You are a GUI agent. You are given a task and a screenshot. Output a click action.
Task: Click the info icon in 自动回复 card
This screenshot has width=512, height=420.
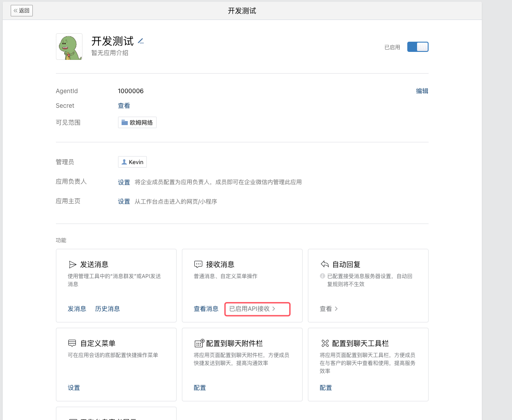click(x=322, y=276)
